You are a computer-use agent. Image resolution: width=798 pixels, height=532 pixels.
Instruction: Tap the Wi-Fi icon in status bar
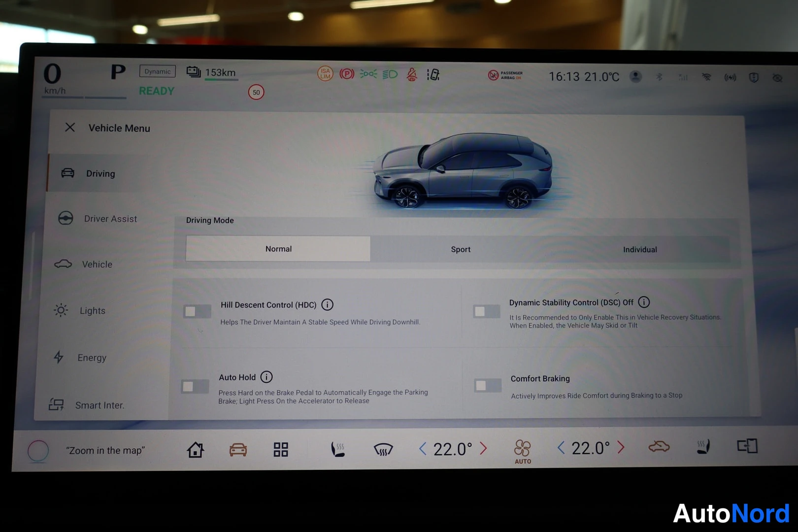pyautogui.click(x=706, y=77)
